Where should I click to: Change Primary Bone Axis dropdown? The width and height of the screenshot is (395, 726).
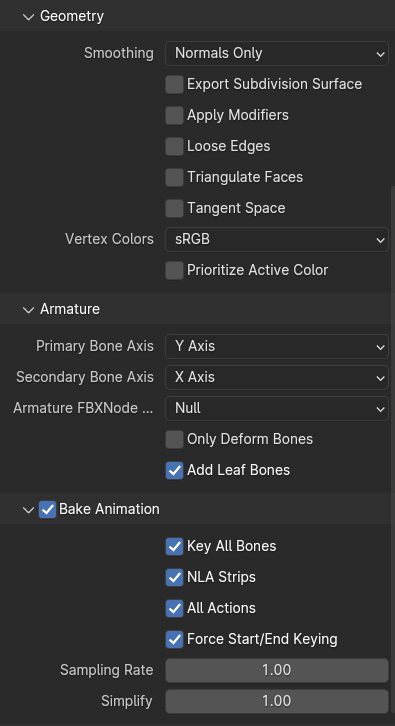pos(277,346)
